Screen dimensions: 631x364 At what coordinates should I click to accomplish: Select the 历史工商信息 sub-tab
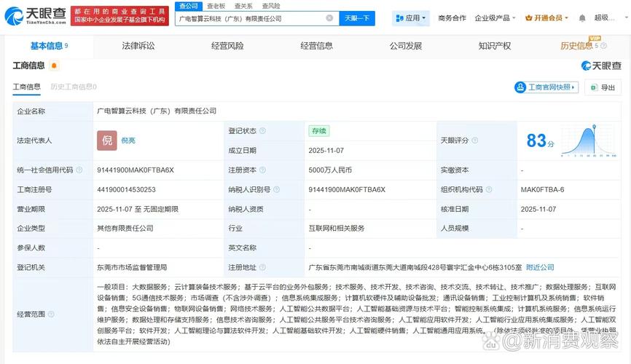coord(74,87)
